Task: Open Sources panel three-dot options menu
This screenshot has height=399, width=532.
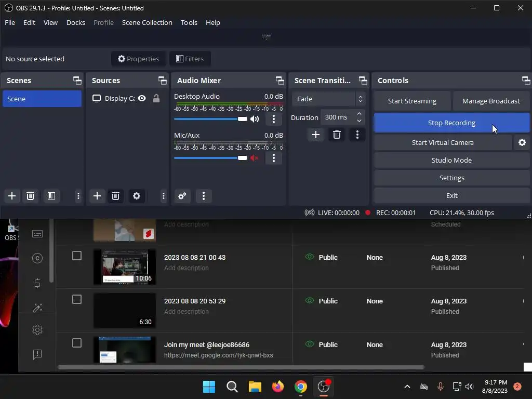Action: tap(164, 196)
